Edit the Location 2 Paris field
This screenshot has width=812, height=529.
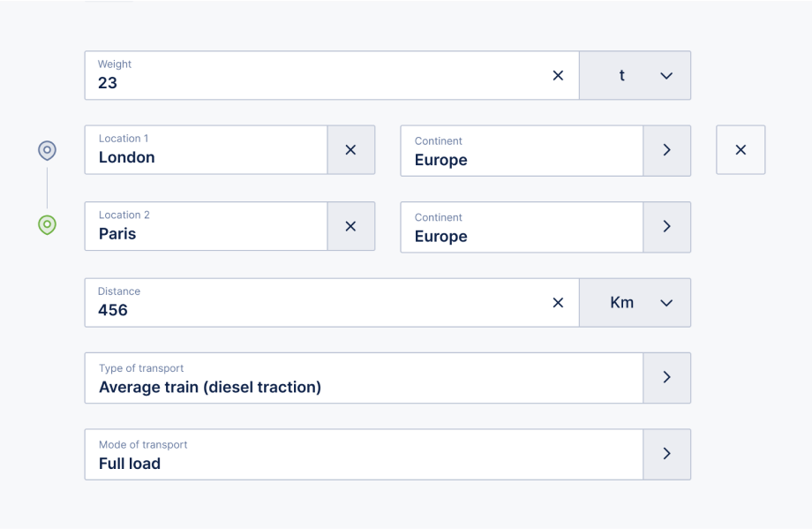[x=207, y=226]
